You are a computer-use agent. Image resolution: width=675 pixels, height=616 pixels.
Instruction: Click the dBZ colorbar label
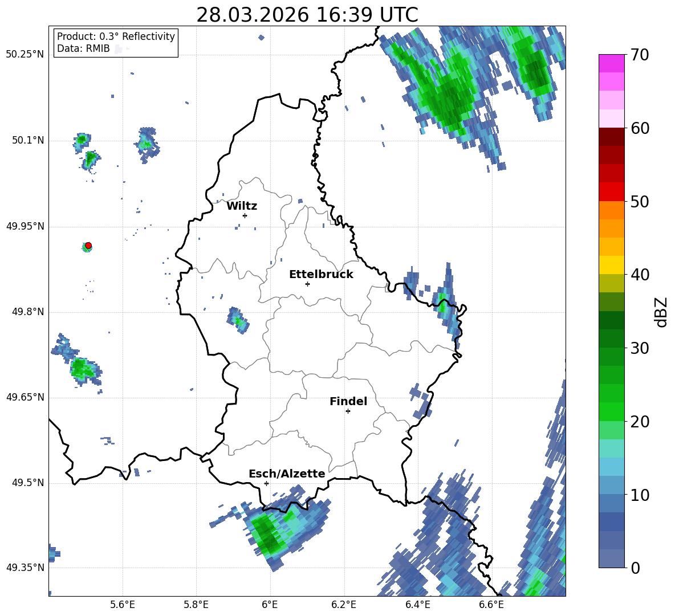pos(661,312)
